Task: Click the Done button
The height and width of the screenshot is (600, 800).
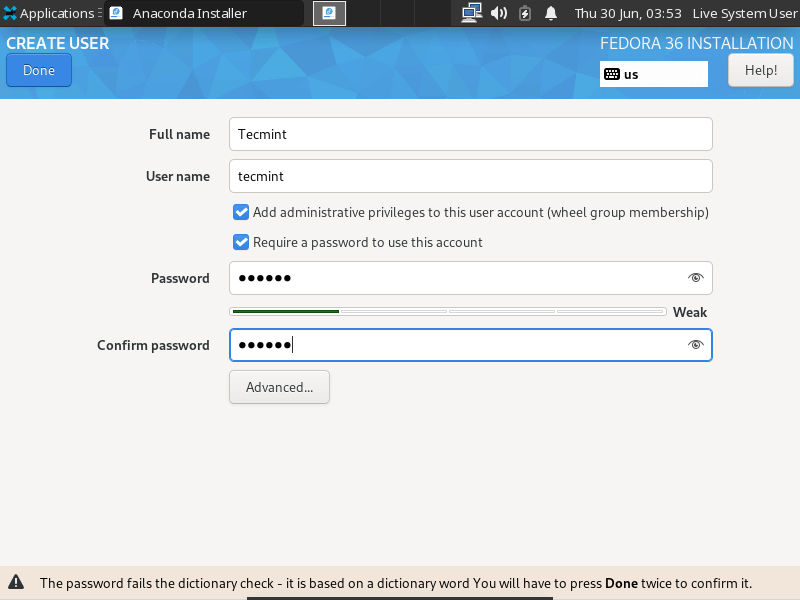Action: (x=39, y=70)
